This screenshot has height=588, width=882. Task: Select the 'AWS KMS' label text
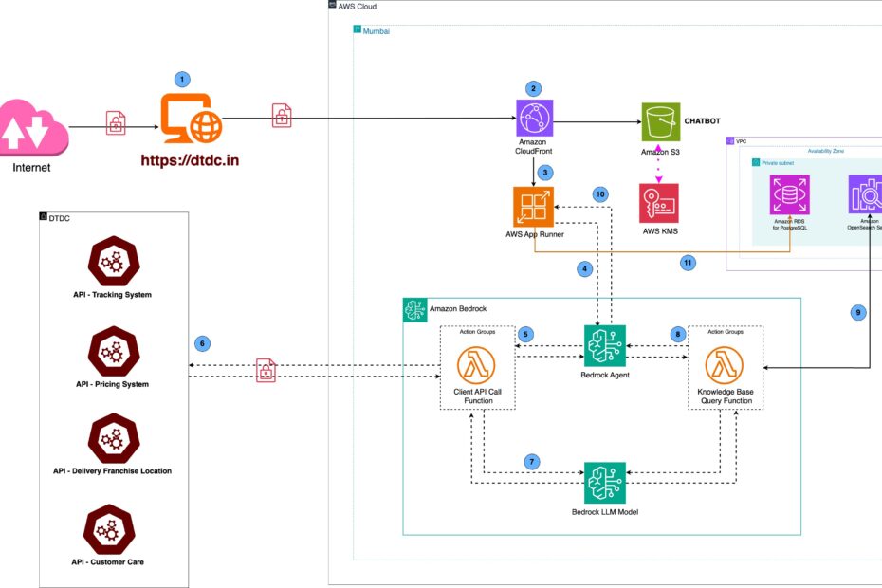[660, 231]
